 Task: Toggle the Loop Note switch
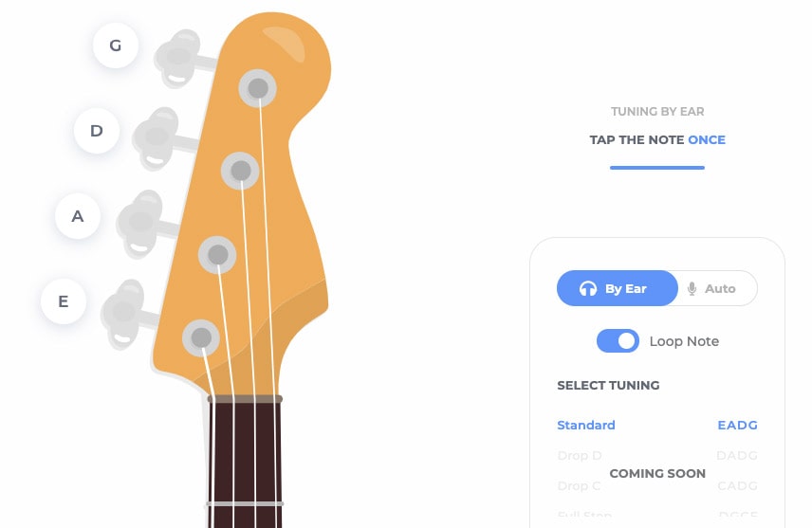pos(618,341)
